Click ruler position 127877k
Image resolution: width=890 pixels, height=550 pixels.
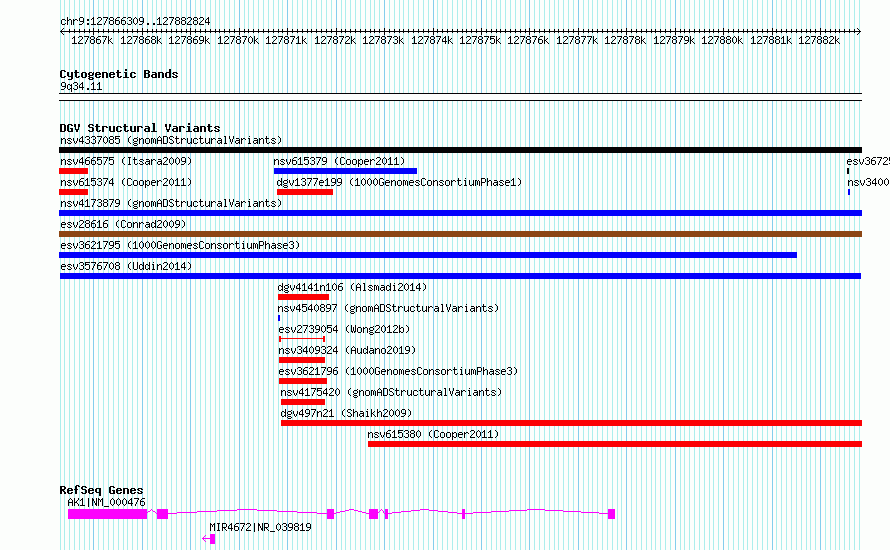click(577, 40)
